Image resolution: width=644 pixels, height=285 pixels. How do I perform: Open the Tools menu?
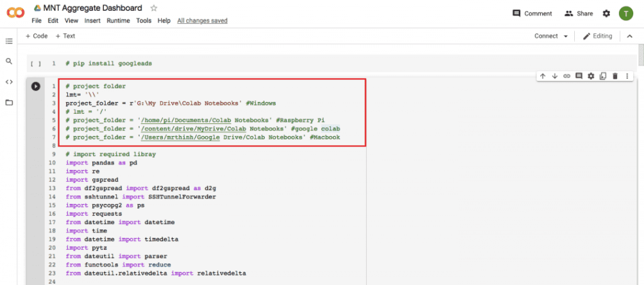144,21
